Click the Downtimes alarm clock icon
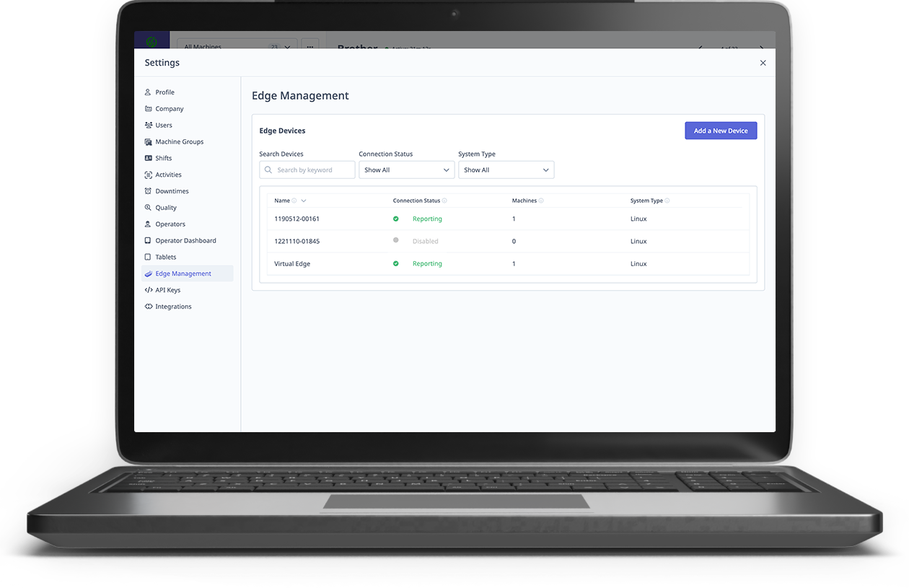This screenshot has width=909, height=588. 148,191
